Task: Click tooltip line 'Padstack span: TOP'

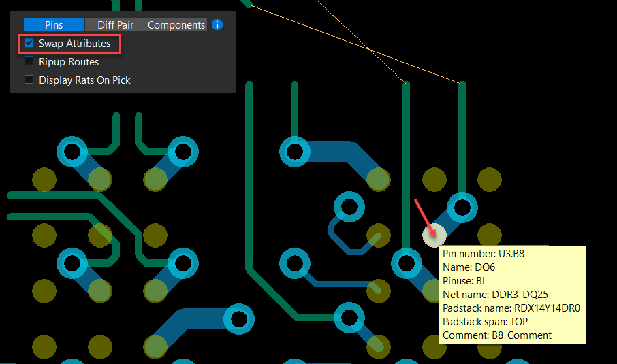Action: tap(485, 322)
